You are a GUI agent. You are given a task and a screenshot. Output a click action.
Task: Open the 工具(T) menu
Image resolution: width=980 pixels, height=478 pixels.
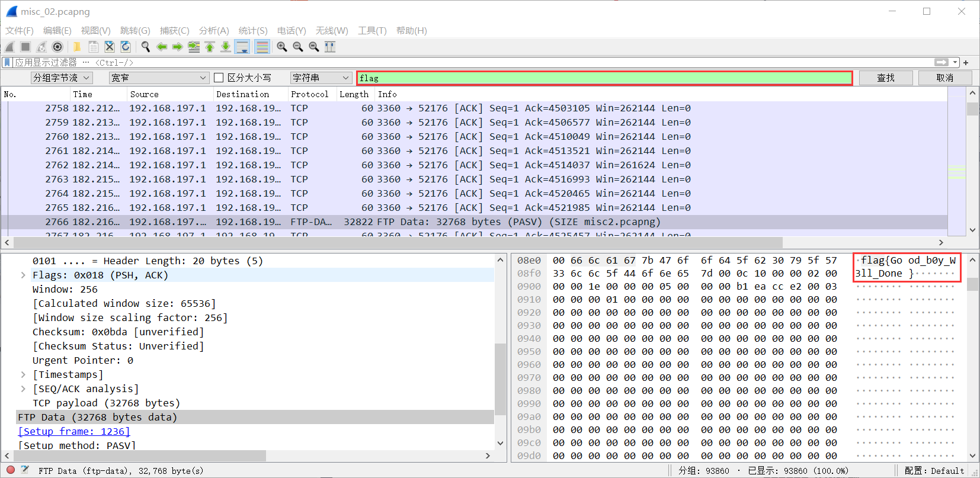[x=372, y=30]
